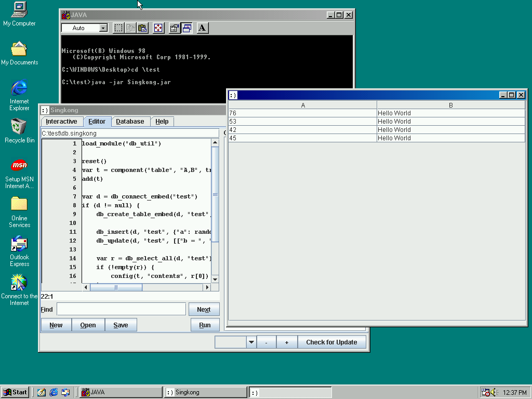The image size is (532, 399).
Task: Open the dropdown beside the minus button
Action: point(251,342)
